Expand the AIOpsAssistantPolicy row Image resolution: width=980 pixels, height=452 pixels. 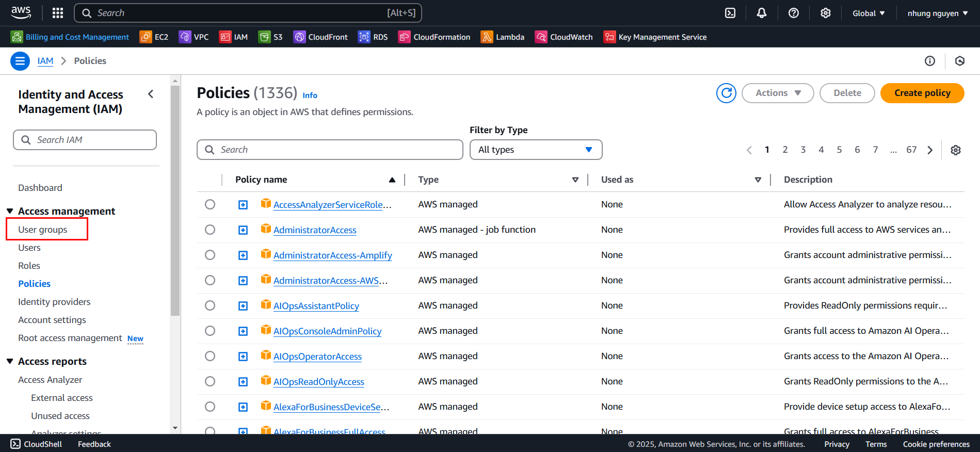point(243,306)
